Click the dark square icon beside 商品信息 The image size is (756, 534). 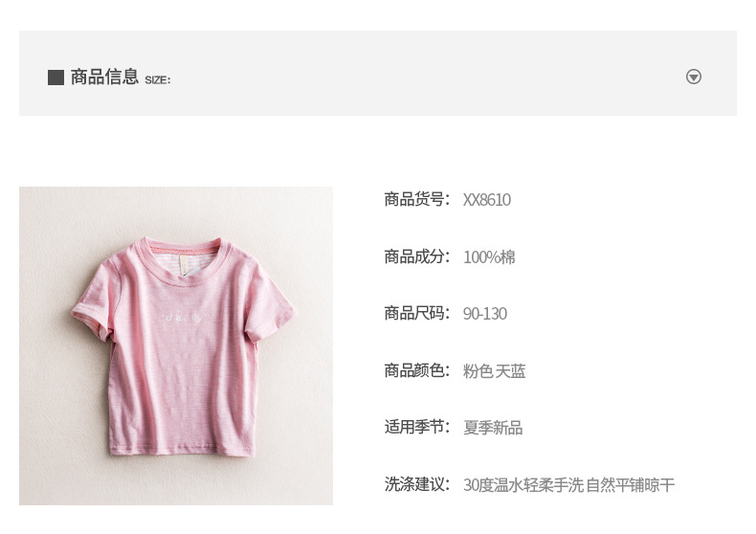pos(56,78)
